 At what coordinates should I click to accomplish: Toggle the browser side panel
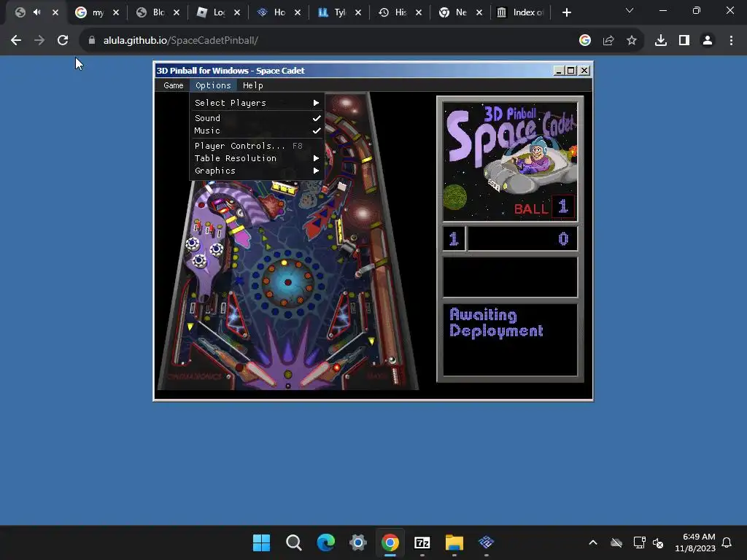pyautogui.click(x=684, y=41)
